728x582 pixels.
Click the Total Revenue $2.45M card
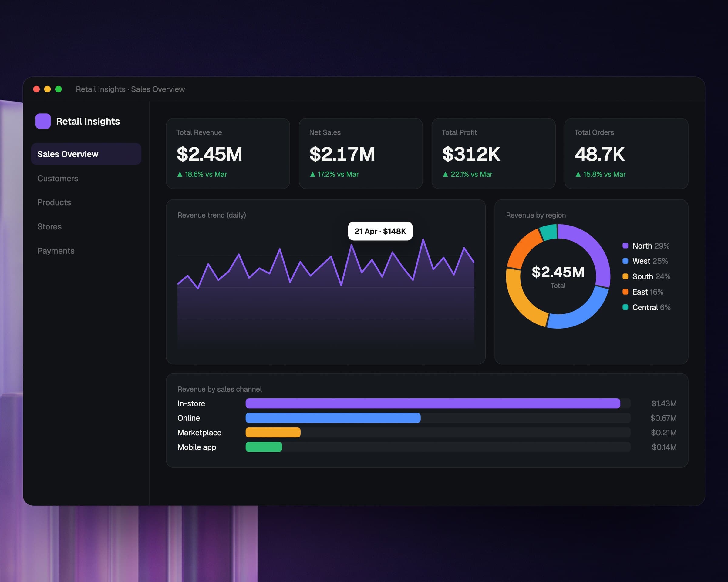(228, 153)
